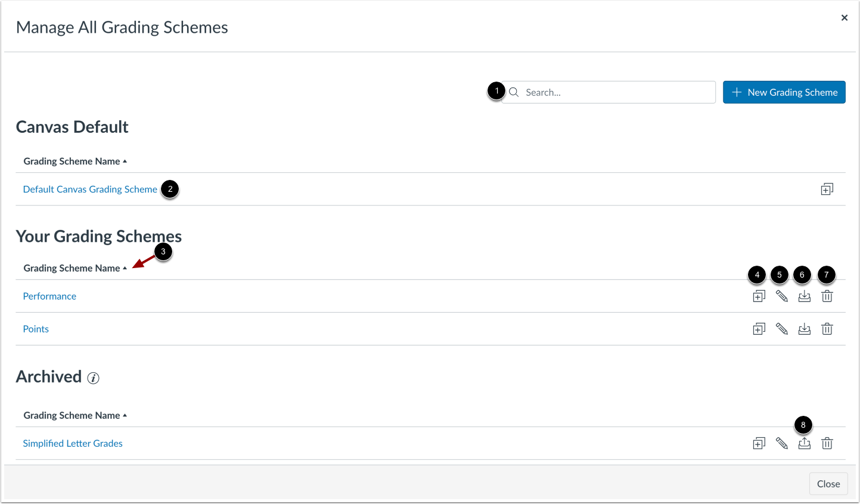Delete the Points grading scheme
Image resolution: width=860 pixels, height=504 pixels.
(827, 329)
